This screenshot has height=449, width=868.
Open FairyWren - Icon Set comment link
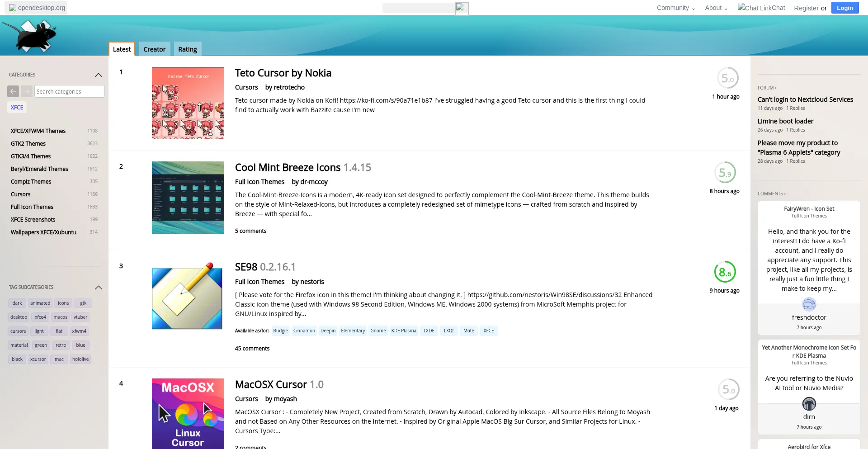[x=809, y=209]
